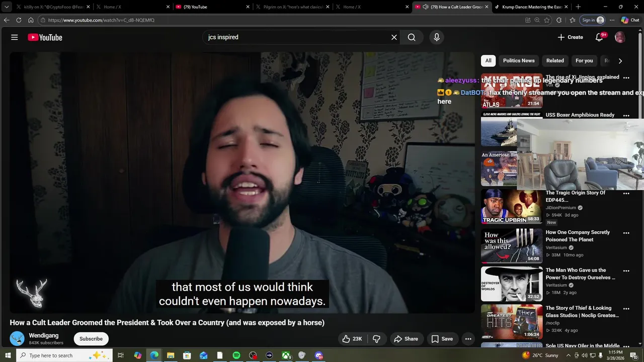The width and height of the screenshot is (644, 362).
Task: Share this video
Action: (x=406, y=339)
